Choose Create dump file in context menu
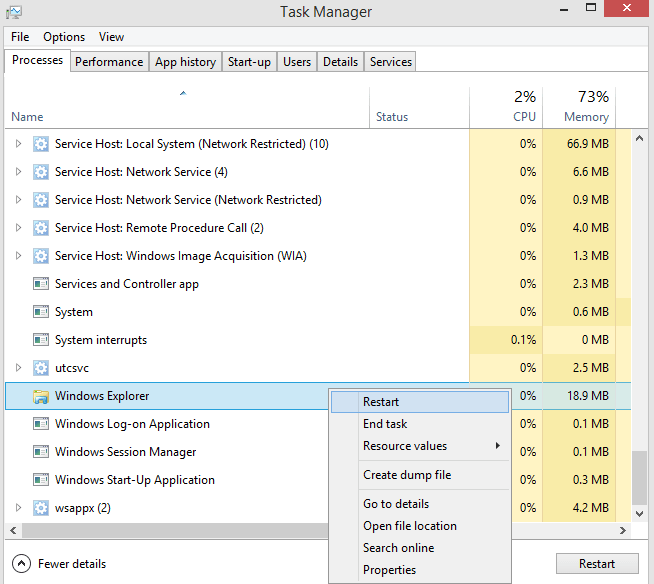Image resolution: width=654 pixels, height=584 pixels. (420, 475)
